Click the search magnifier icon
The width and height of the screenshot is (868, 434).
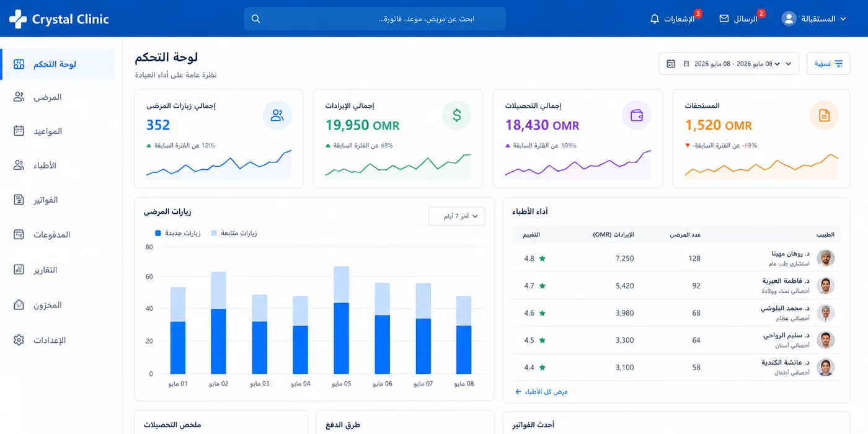[256, 19]
